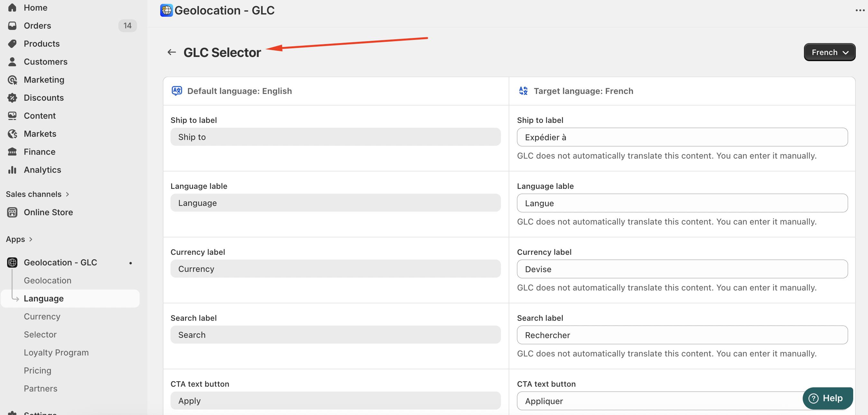Click the French Ship to label field
The width and height of the screenshot is (868, 415).
pyautogui.click(x=682, y=137)
